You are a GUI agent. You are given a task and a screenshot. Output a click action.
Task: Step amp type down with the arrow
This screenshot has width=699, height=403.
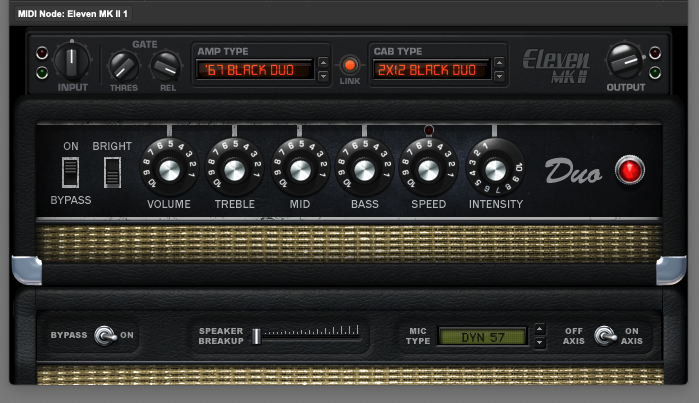click(x=324, y=77)
